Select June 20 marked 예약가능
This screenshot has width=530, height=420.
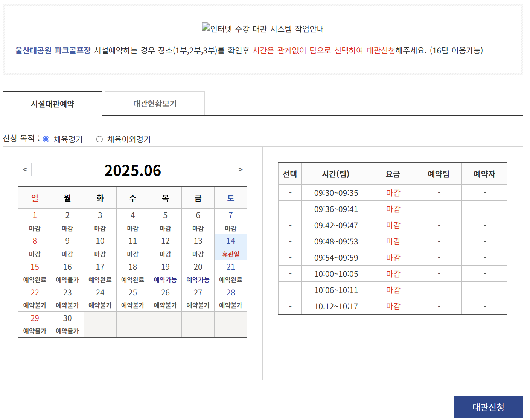tap(198, 272)
